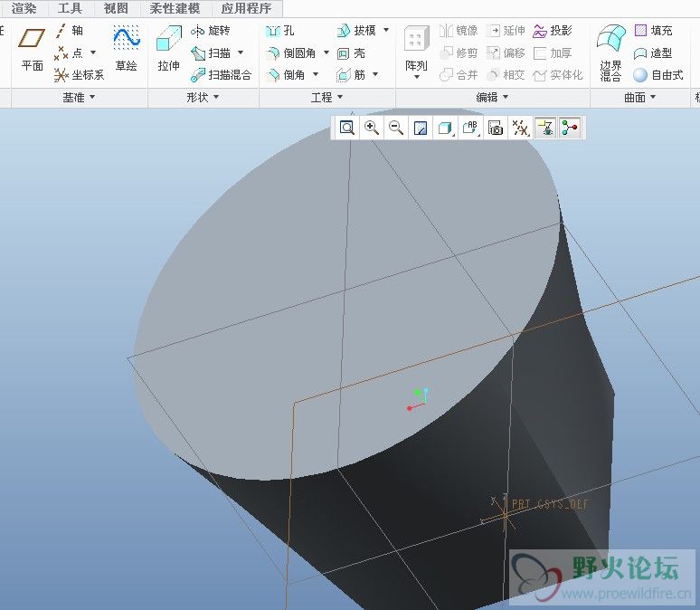Switch to the 视图 ribbon tab

116,8
